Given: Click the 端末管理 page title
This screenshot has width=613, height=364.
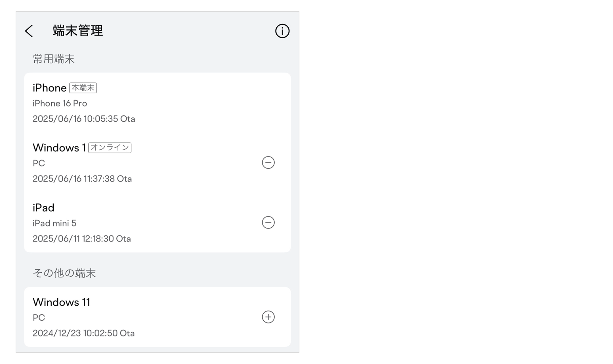Looking at the screenshot, I should pyautogui.click(x=77, y=31).
